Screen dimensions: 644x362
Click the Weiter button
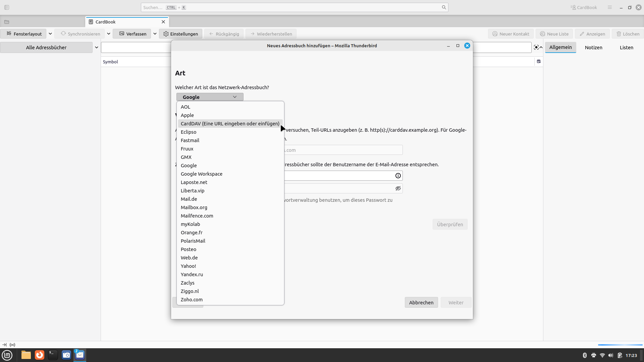pyautogui.click(x=456, y=302)
